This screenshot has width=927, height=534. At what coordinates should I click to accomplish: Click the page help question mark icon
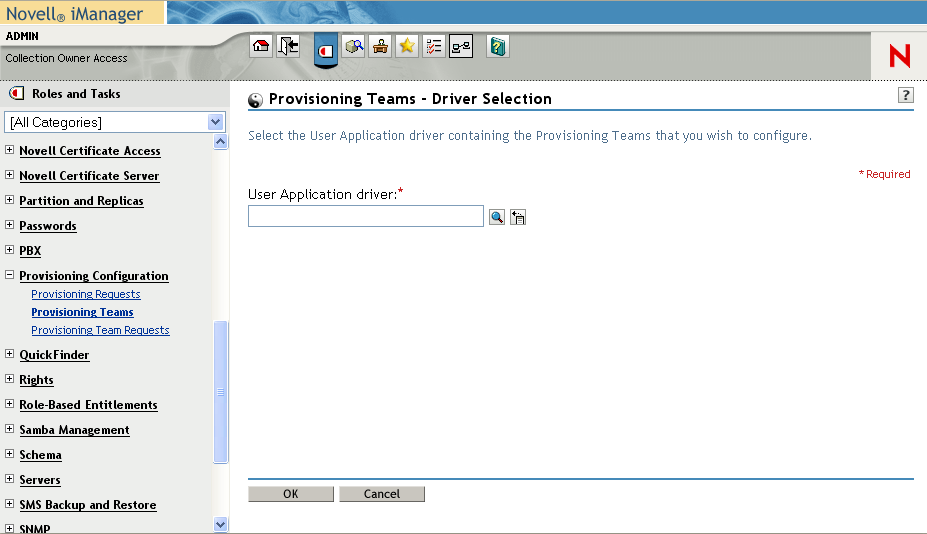(906, 95)
